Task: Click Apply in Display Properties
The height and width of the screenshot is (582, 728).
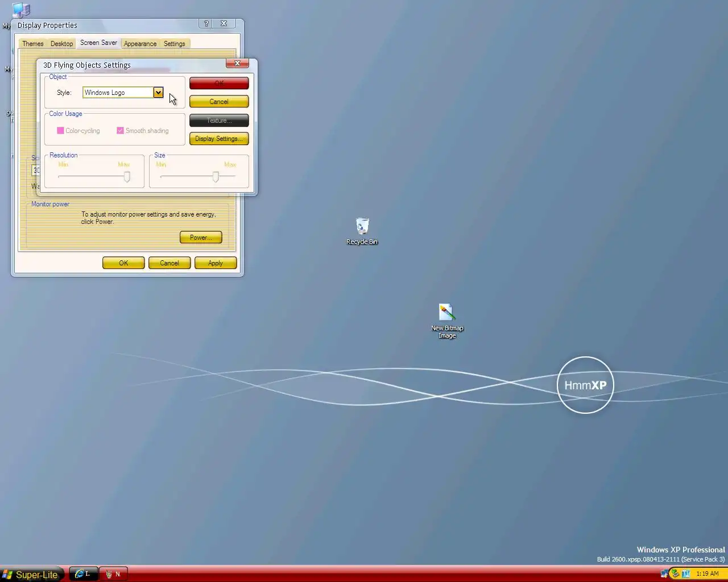Action: pos(216,263)
